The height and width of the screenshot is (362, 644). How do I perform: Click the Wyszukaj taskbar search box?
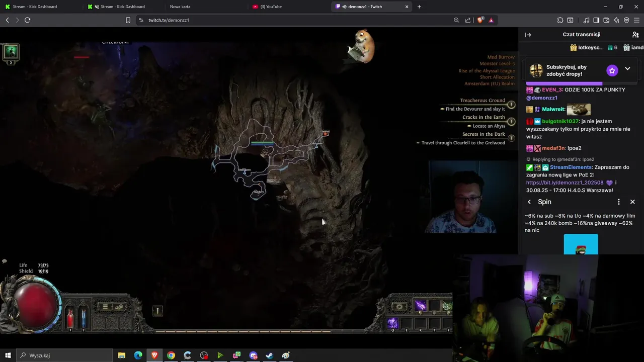(x=64, y=355)
